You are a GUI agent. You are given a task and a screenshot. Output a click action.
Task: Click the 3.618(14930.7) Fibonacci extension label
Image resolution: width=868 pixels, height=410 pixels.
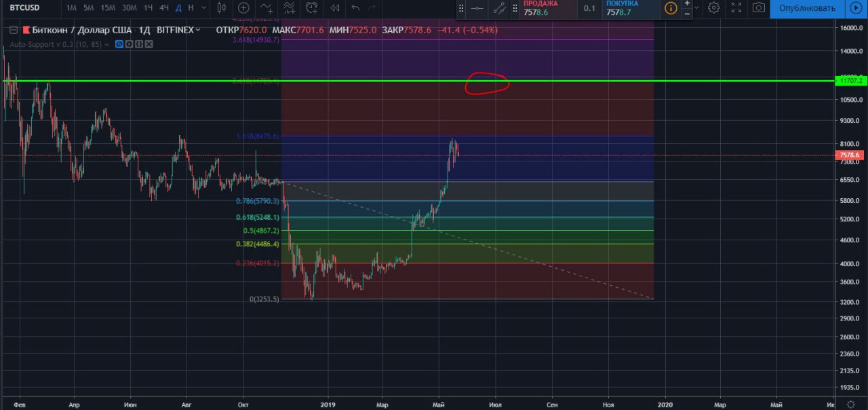click(256, 40)
